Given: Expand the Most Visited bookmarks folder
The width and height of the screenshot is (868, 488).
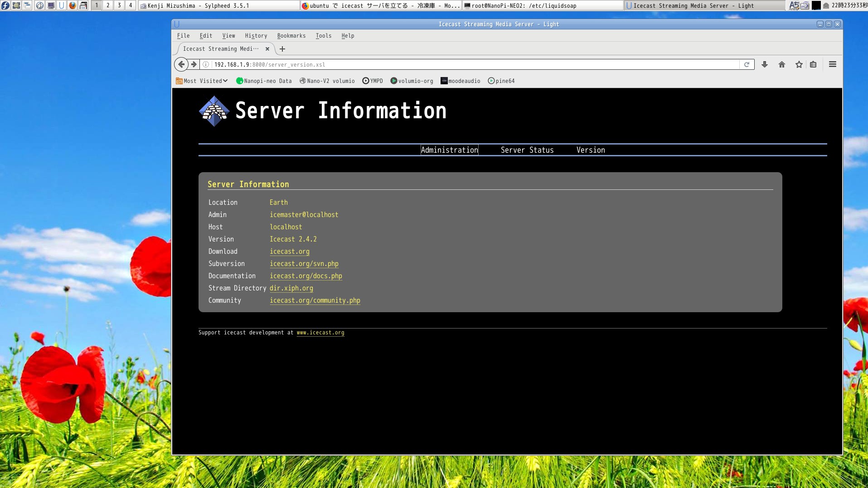Looking at the screenshot, I should [202, 81].
